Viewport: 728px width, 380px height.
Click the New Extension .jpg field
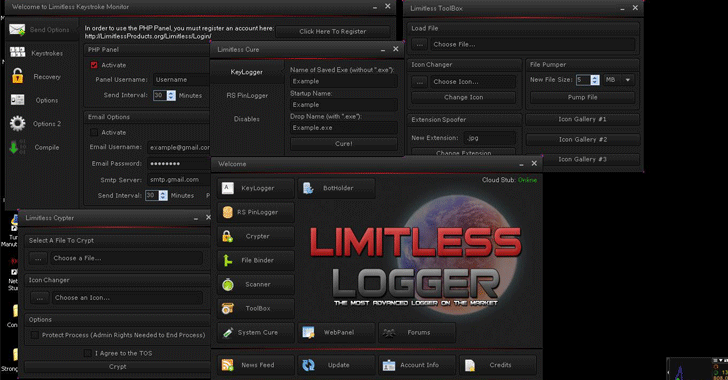pos(489,138)
